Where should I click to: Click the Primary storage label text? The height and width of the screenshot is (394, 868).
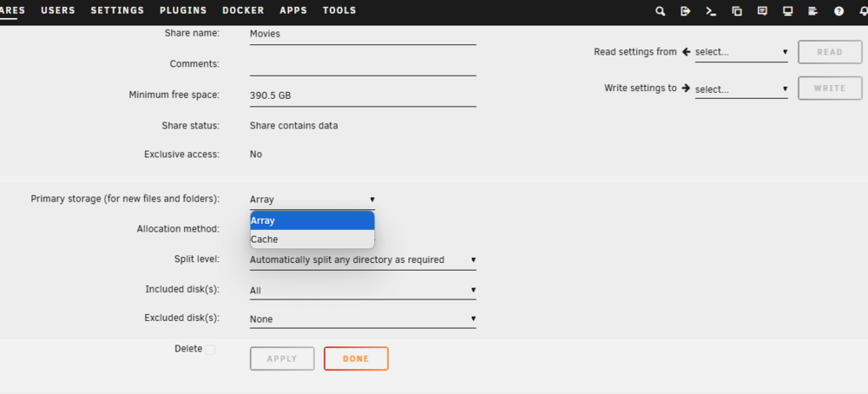pos(125,199)
